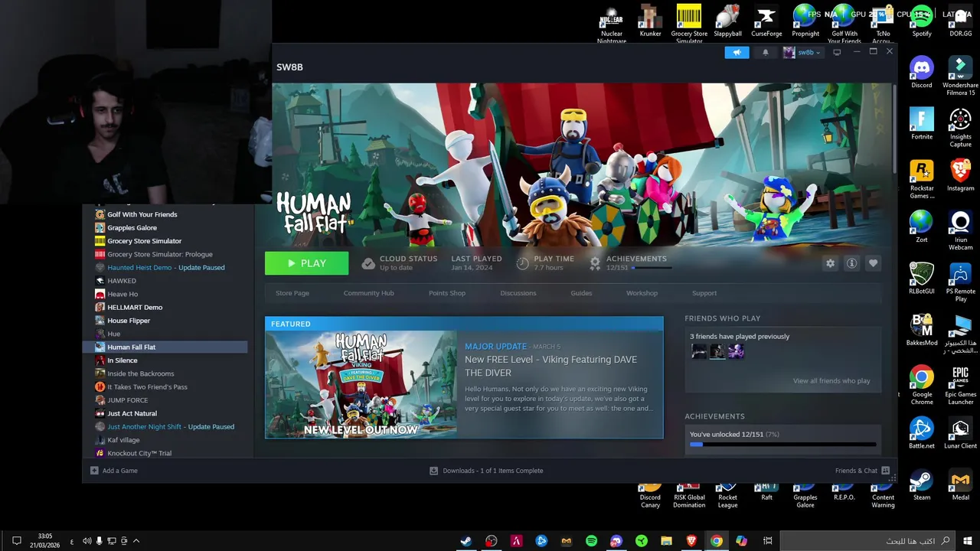
Task: Open the Store Page tab
Action: tap(292, 293)
